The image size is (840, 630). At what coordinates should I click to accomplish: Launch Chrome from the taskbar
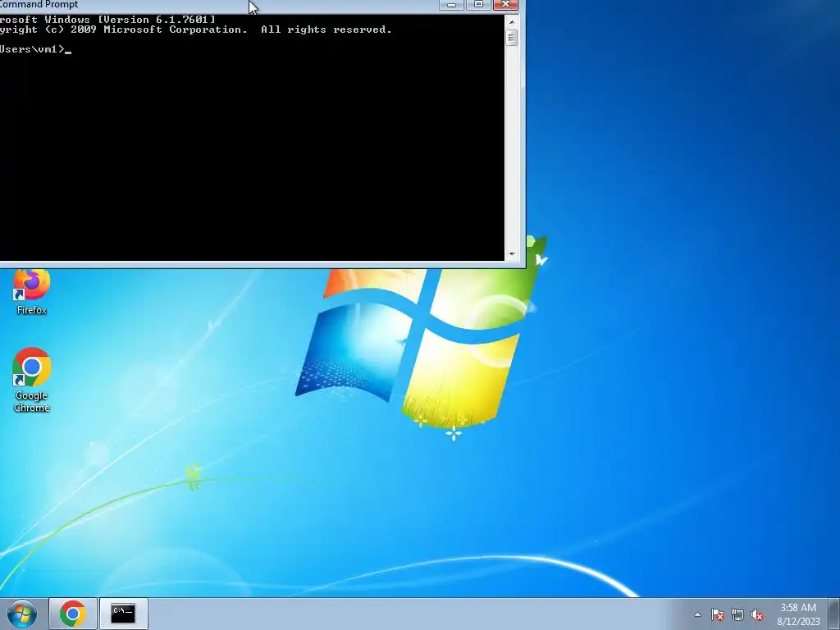tap(73, 614)
